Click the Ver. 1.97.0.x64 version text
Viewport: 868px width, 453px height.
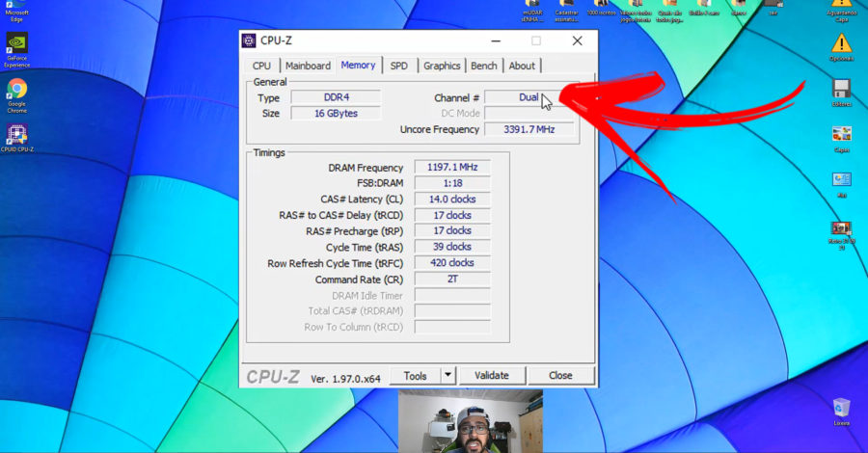pos(345,379)
